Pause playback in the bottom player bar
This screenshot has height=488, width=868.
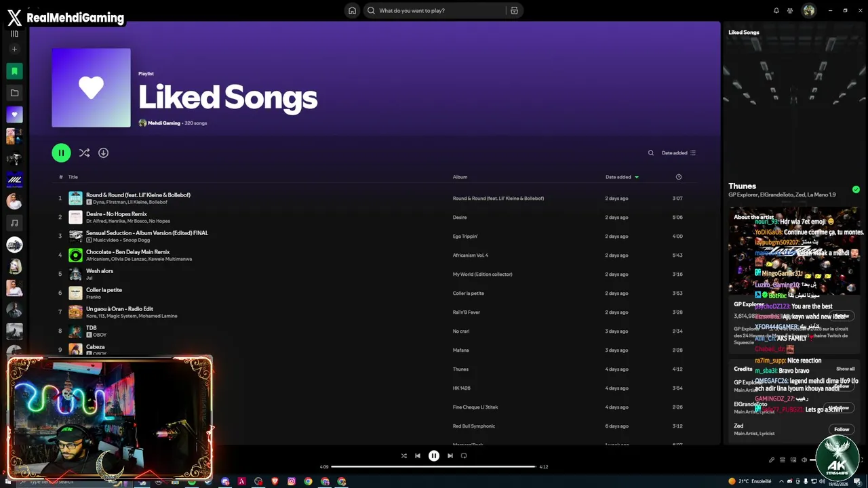(434, 456)
